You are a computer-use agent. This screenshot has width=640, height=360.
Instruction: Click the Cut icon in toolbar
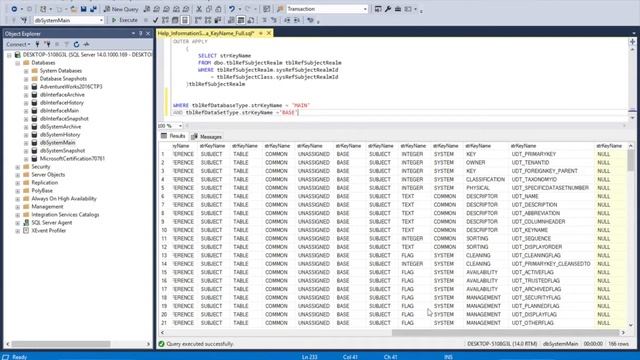tap(199, 9)
